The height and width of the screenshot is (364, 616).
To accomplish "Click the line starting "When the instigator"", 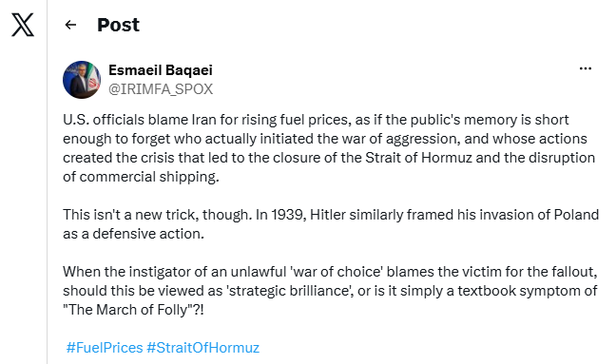I will [330, 272].
